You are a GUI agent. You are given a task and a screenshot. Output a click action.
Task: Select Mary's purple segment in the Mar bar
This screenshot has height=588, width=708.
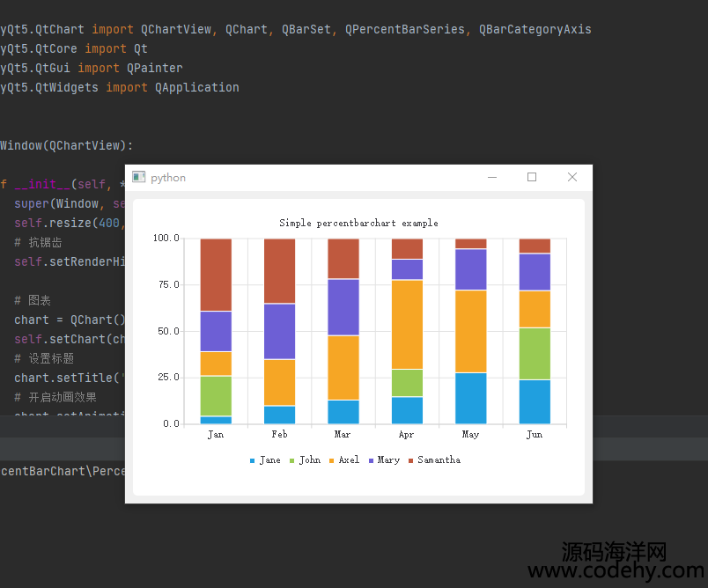pos(343,306)
